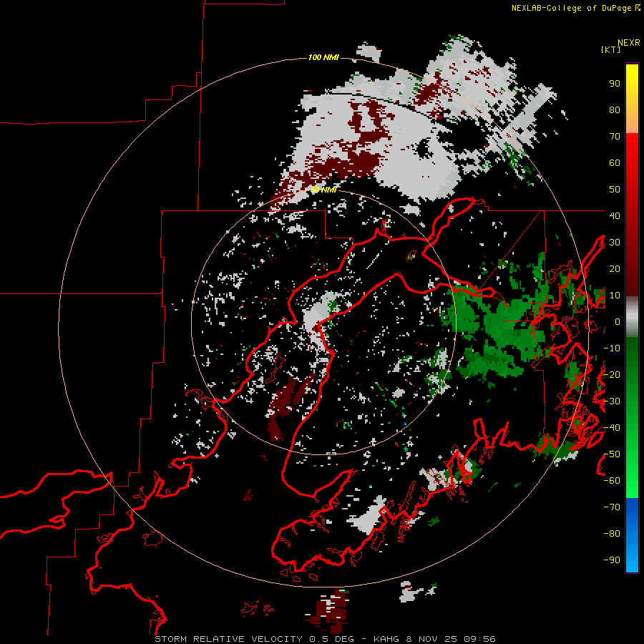This screenshot has height=644, width=644.
Task: Click the 10 value on velocity scale
Action: 615,296
